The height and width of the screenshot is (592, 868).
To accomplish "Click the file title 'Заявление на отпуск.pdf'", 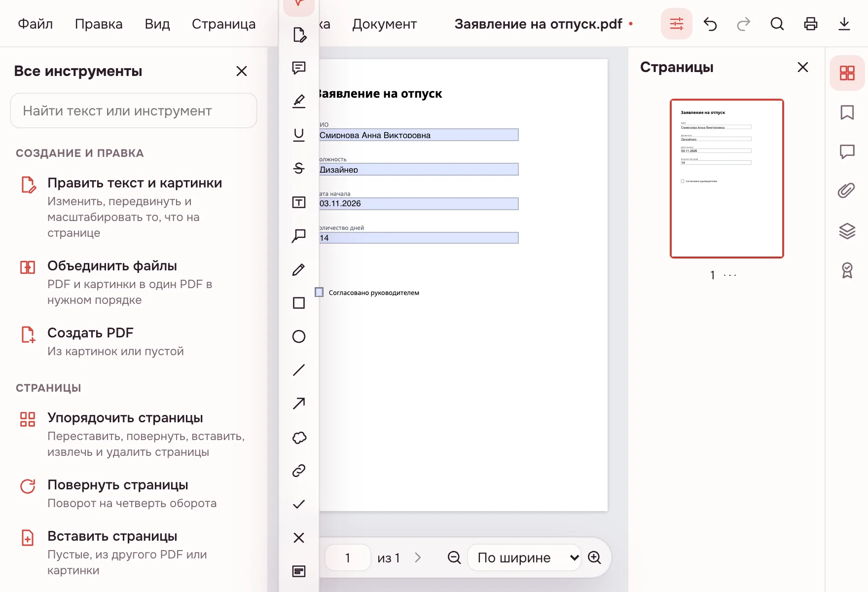I will (x=539, y=24).
